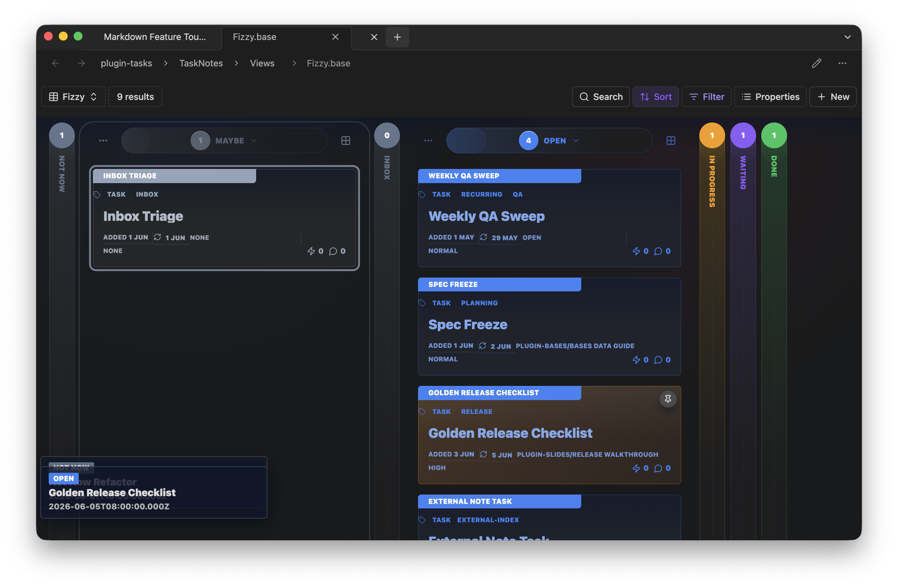Click comment bubble on Weekly QA Sweep
This screenshot has height=588, width=898.
[x=662, y=251]
